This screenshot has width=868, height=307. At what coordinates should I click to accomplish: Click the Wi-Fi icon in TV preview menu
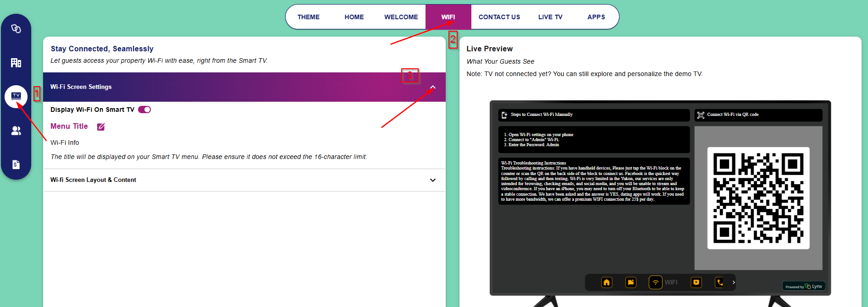coord(656,282)
